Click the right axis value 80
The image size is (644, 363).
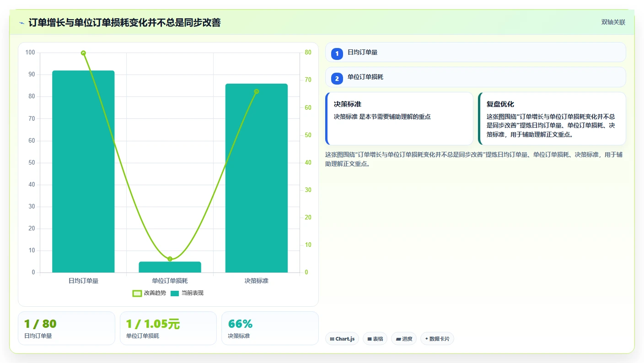(x=308, y=53)
